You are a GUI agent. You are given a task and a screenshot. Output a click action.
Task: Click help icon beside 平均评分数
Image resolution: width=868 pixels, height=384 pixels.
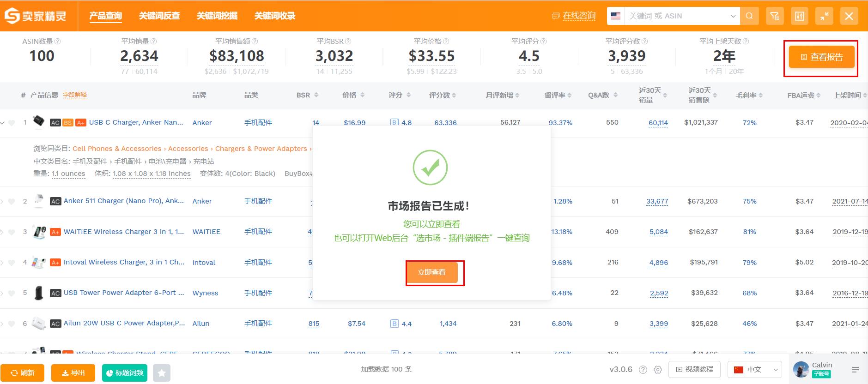pyautogui.click(x=645, y=42)
